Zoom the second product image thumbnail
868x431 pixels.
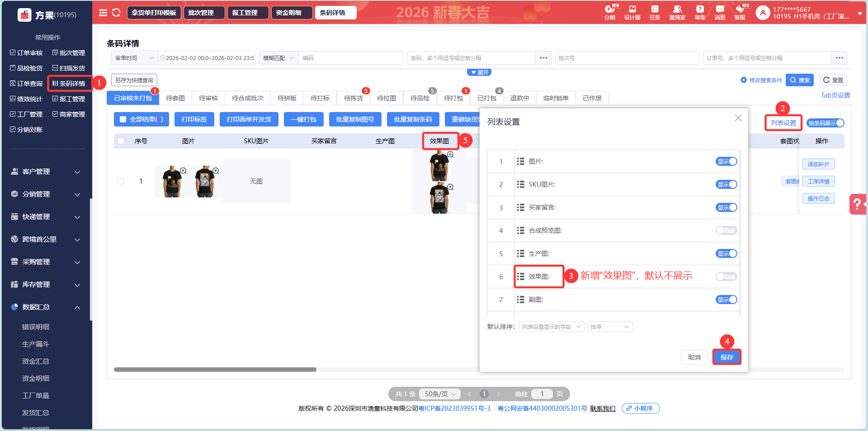[216, 171]
